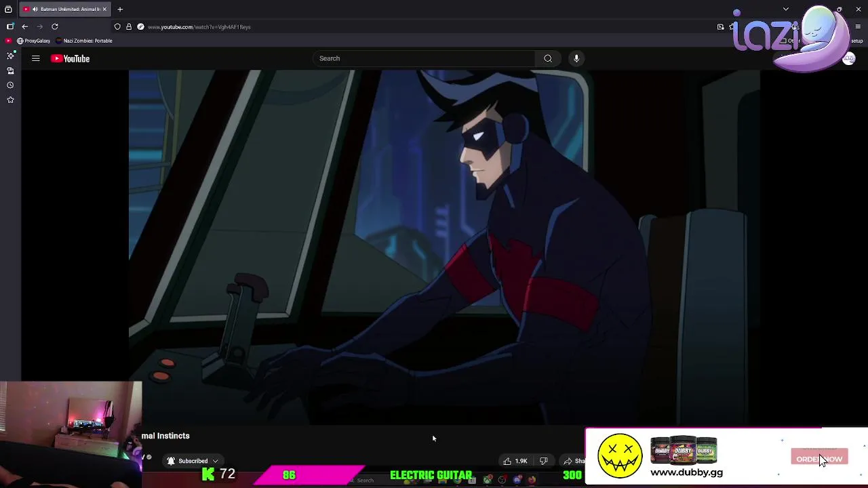This screenshot has width=868, height=488.
Task: Click the Dubby product tubs image
Action: click(x=684, y=450)
